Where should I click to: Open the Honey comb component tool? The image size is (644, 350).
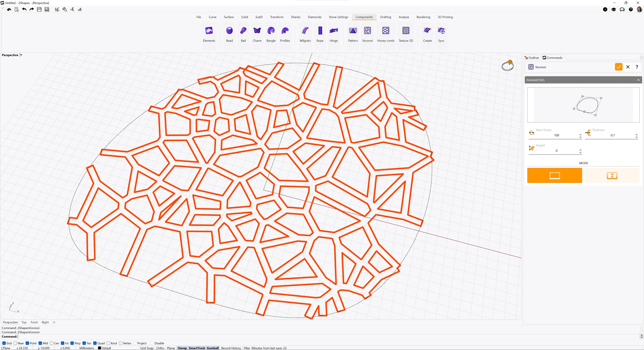(385, 31)
